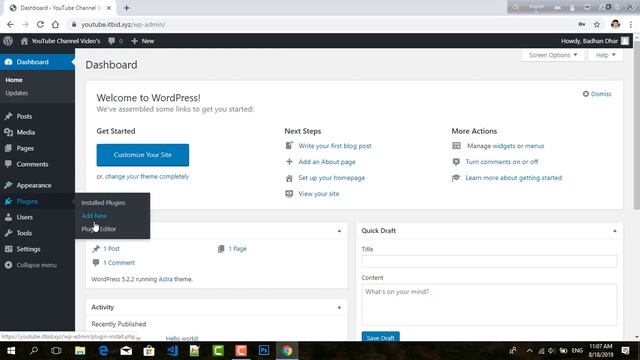This screenshot has height=360, width=640.
Task: Open the Appearance menu
Action: [34, 185]
